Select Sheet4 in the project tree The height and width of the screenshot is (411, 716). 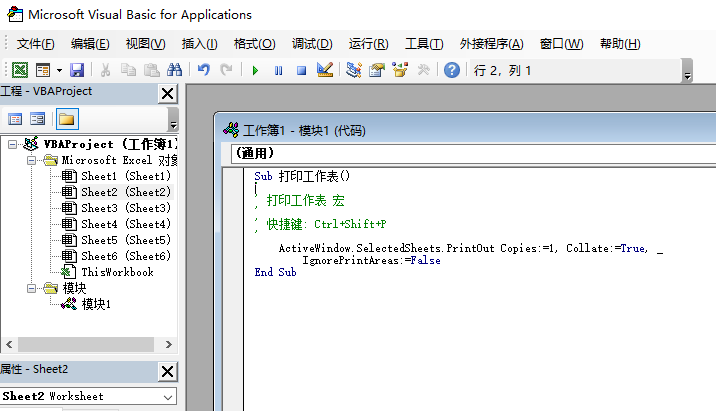[125, 224]
